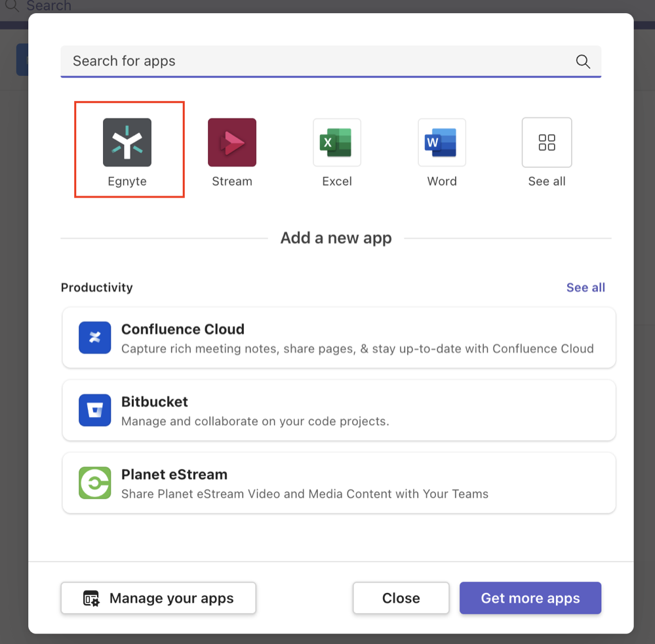Click the Confluence description about meeting notes

pos(357,348)
